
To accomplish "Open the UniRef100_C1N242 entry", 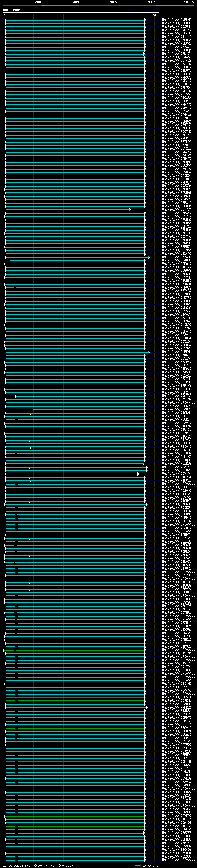I will pyautogui.click(x=177, y=393).
